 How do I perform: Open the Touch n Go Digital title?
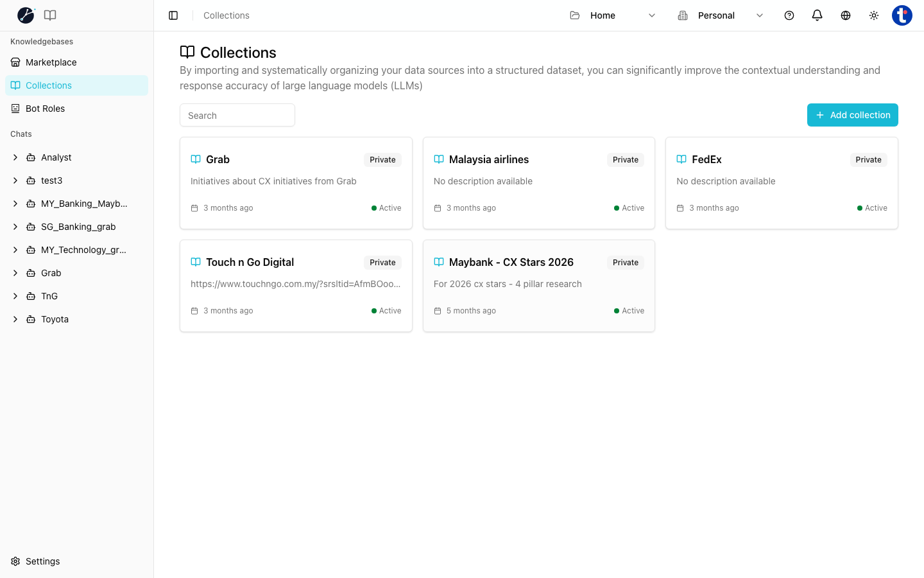250,262
